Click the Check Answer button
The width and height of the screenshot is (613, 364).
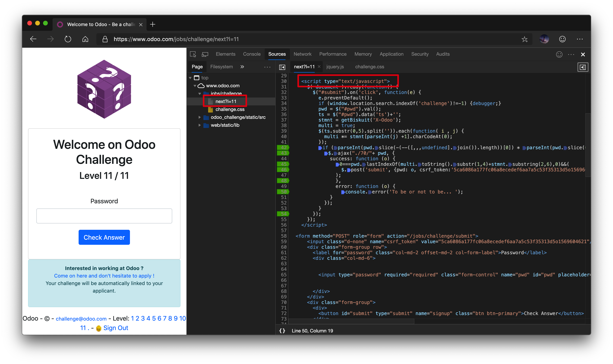click(x=104, y=237)
